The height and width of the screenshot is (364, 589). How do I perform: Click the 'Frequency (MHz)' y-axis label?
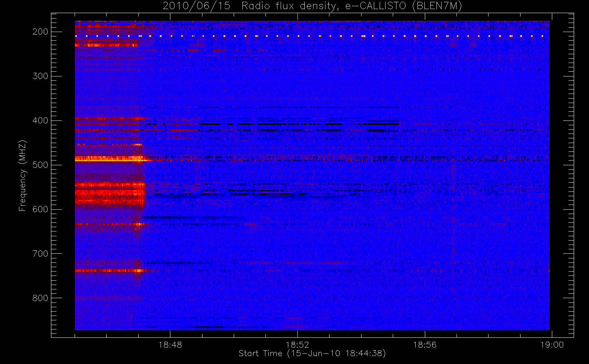click(x=23, y=176)
